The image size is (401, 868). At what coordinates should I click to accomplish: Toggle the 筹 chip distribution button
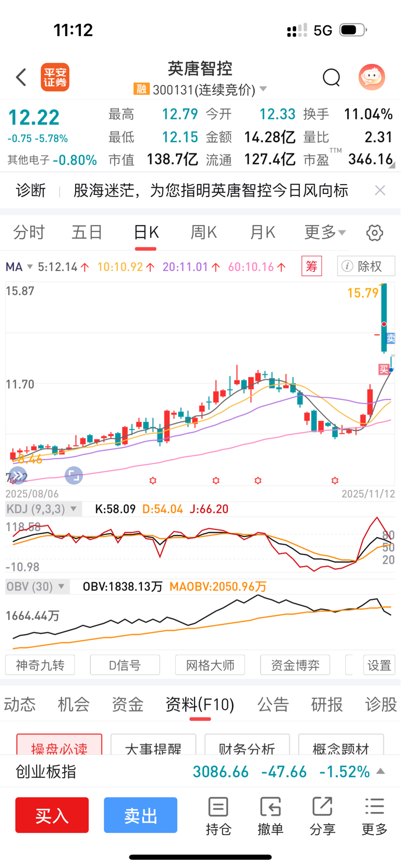(x=312, y=266)
